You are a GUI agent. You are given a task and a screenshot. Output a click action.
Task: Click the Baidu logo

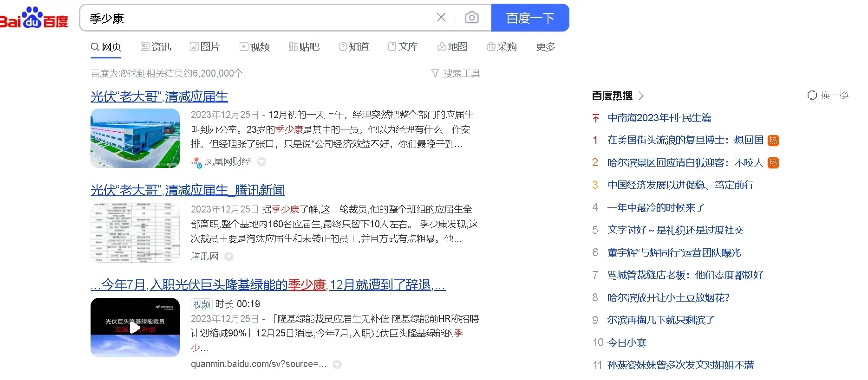pyautogui.click(x=33, y=18)
